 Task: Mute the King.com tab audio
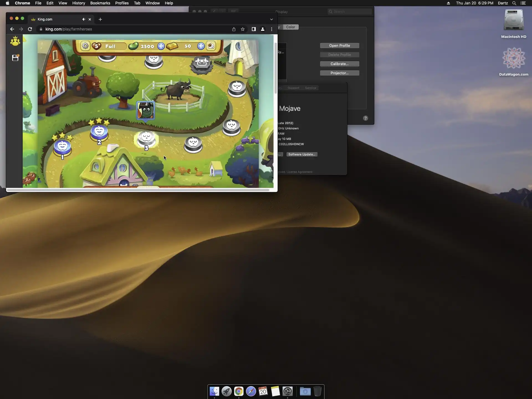pos(83,19)
